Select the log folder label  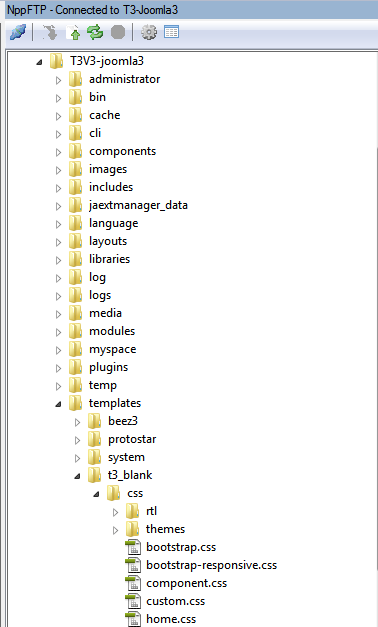[x=97, y=278]
